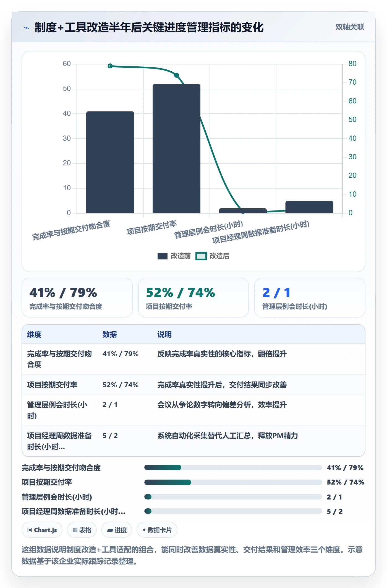Click the 80 tick on the right axis
387x588 pixels.
tap(352, 64)
